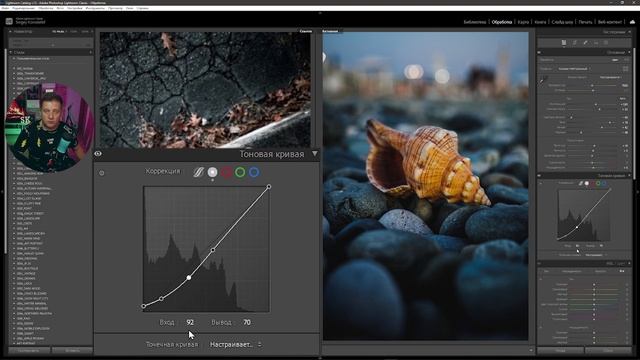Toggle the right-side Тоновая кривая panel switch
This screenshot has width=640, height=360.
pyautogui.click(x=539, y=176)
